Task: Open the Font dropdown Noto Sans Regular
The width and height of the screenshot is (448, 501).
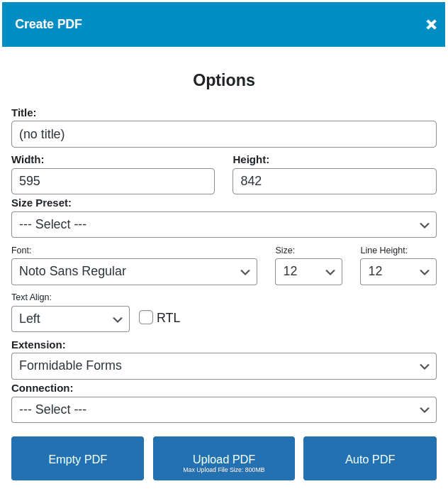Action: (x=128, y=272)
